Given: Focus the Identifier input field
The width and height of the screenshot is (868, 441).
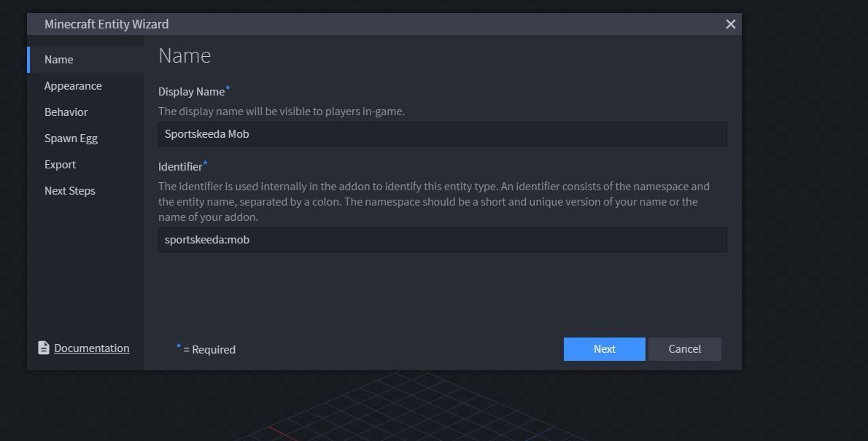Looking at the screenshot, I should [x=442, y=239].
